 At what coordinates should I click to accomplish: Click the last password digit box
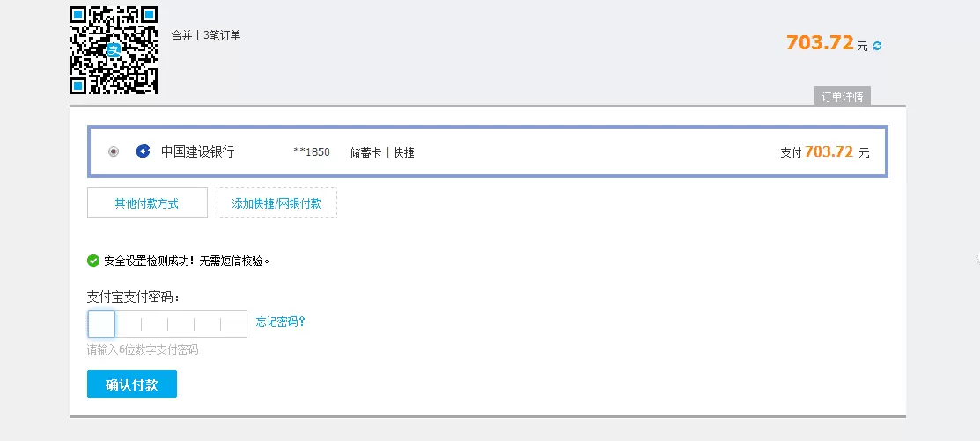(233, 324)
